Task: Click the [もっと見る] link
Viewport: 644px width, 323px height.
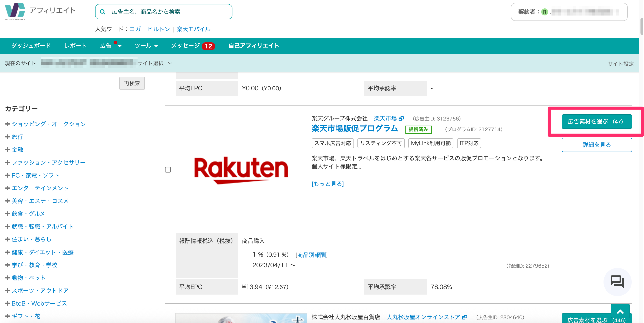Action: coord(328,184)
